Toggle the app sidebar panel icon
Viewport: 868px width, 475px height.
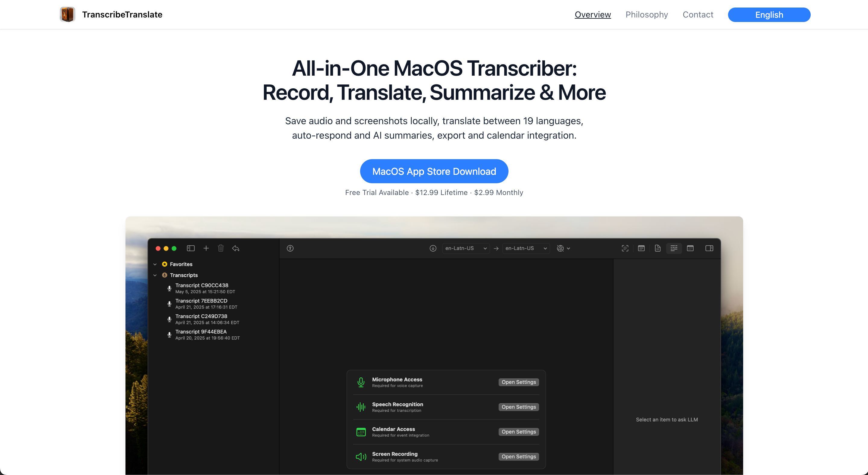(191, 248)
